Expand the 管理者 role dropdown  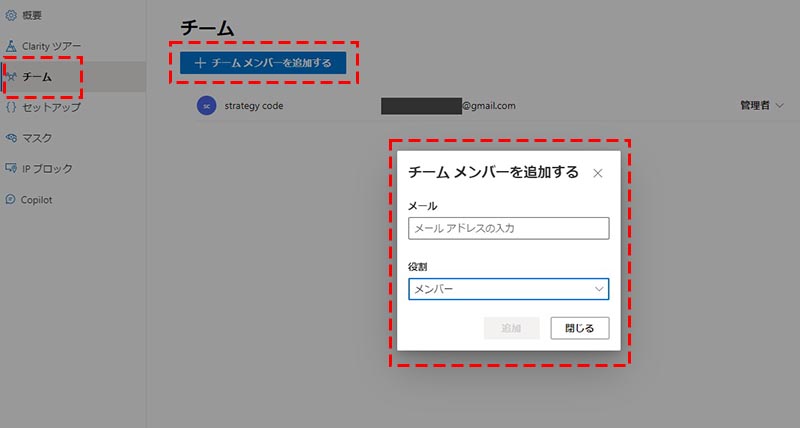coord(761,105)
